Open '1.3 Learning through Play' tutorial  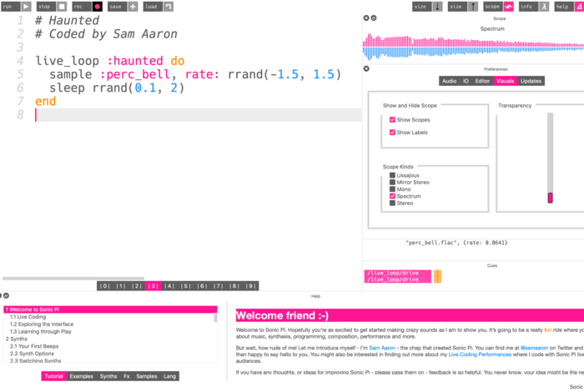(x=41, y=331)
